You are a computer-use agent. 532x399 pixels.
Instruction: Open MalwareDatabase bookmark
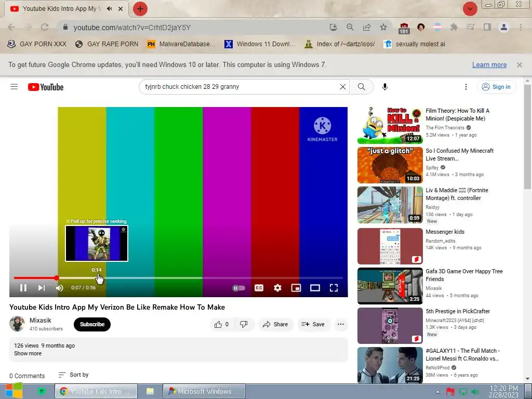click(181, 44)
